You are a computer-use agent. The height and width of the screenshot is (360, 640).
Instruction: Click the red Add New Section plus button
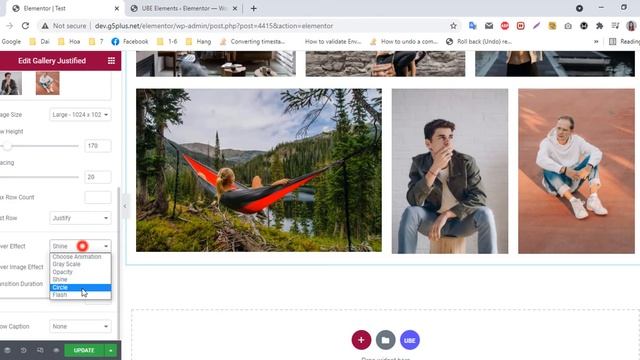[361, 340]
